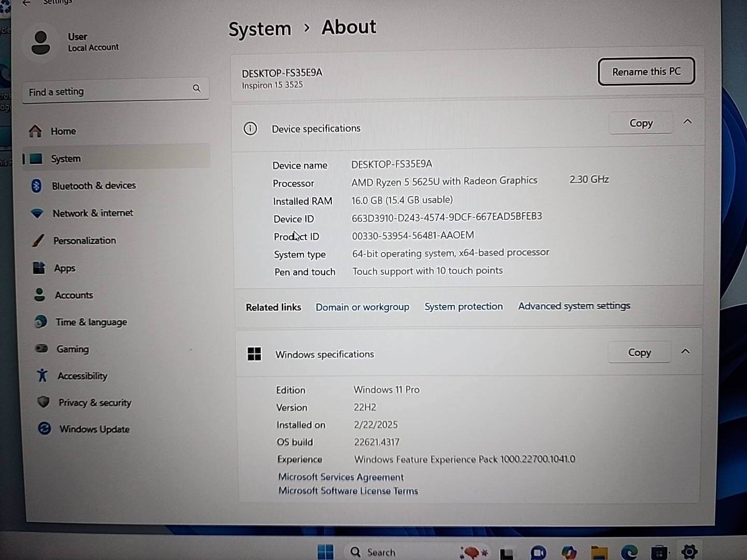Launch Copilot from the taskbar

569,553
